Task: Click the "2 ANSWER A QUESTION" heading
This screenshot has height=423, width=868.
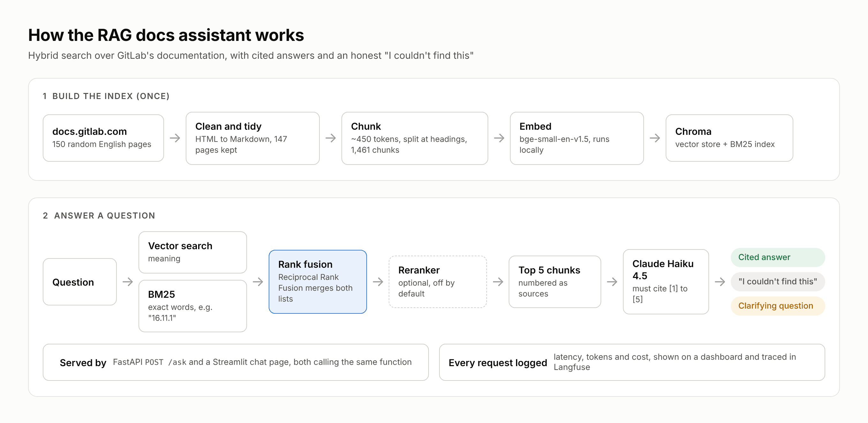Action: [x=99, y=216]
